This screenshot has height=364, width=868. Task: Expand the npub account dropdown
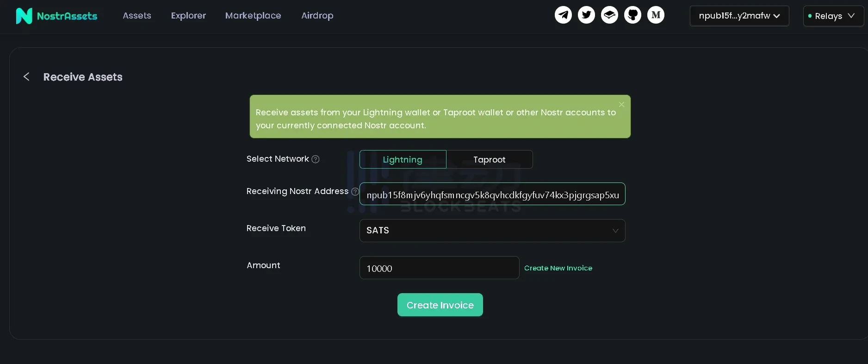tap(739, 16)
